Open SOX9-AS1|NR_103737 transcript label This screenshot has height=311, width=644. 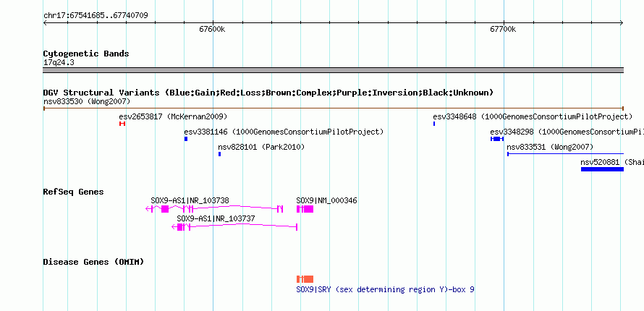pos(216,218)
